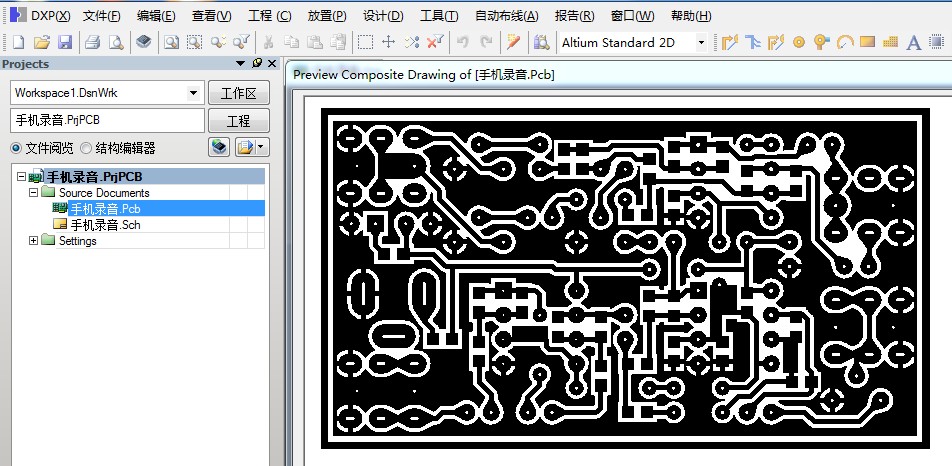Screen dimensions: 952x466
Task: Click the Paste icon
Action: click(314, 42)
